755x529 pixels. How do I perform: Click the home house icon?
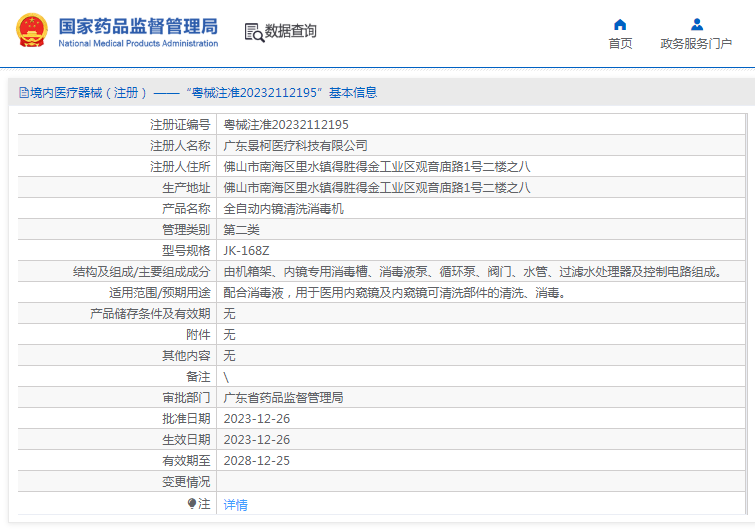620,24
